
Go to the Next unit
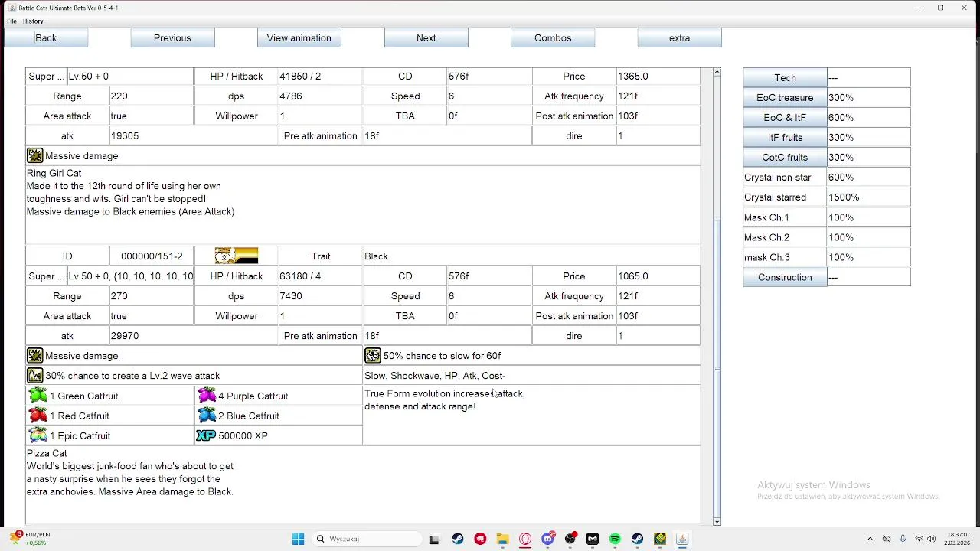point(426,37)
